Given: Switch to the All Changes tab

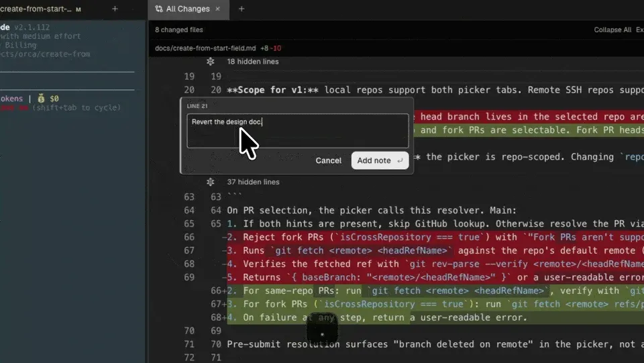Looking at the screenshot, I should click(189, 9).
